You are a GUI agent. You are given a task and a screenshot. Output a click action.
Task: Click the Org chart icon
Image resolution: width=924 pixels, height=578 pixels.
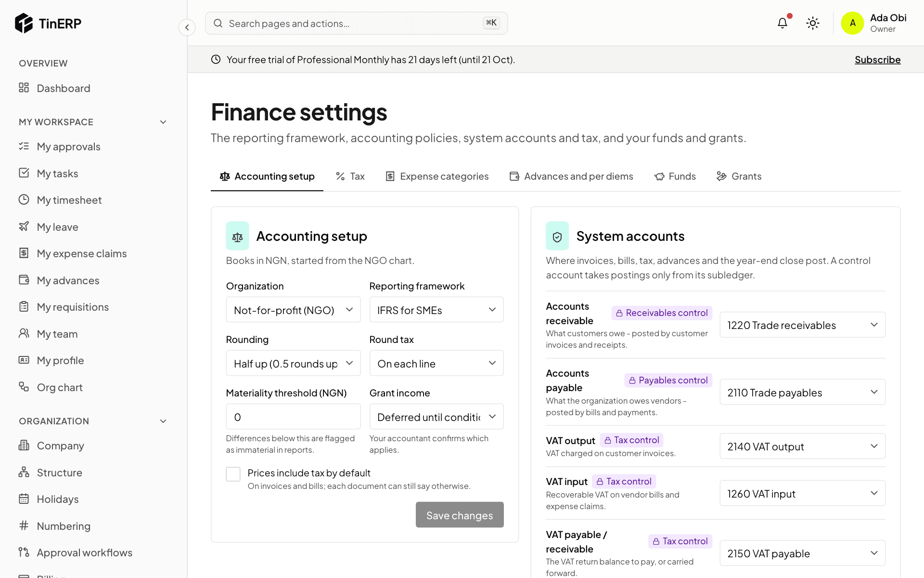tap(24, 387)
